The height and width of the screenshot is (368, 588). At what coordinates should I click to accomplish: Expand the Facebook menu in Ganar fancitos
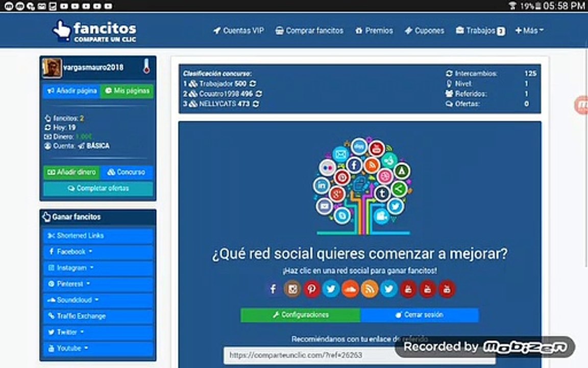point(98,251)
